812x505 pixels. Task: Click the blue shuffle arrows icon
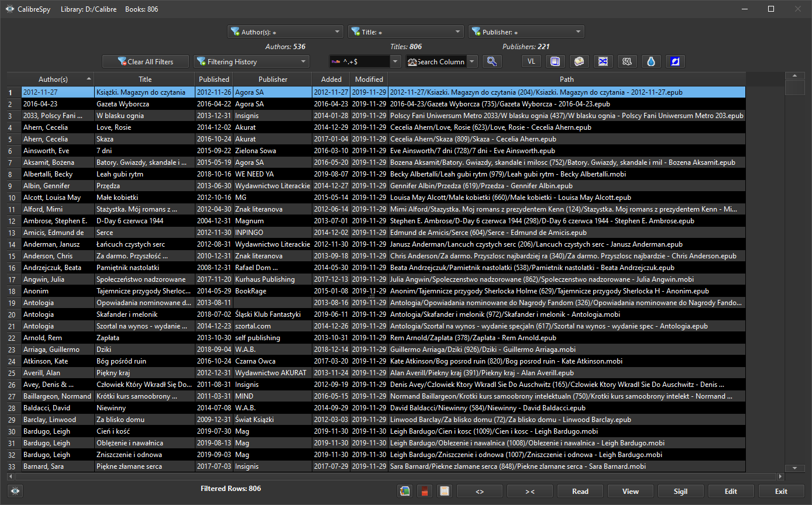603,61
